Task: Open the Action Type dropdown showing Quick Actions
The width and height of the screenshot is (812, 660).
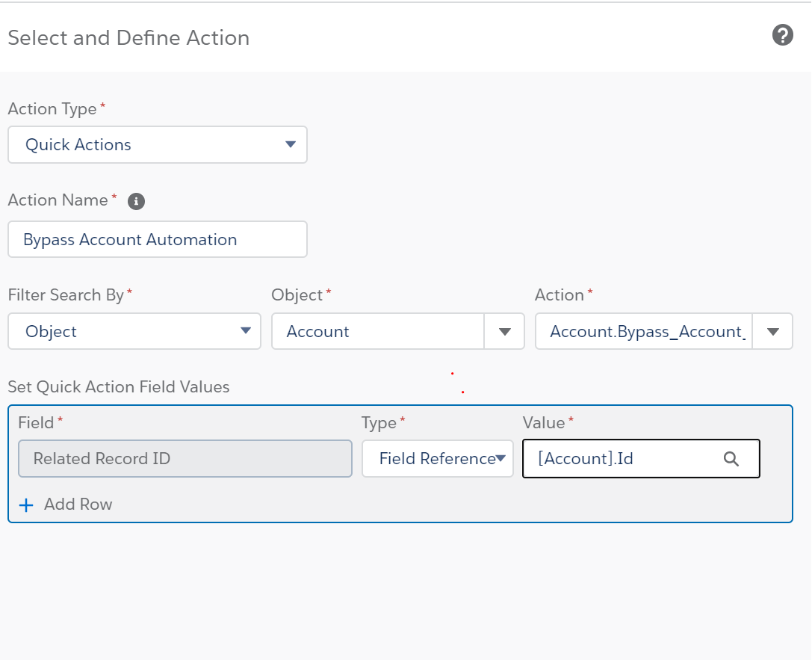Action: 157,145
